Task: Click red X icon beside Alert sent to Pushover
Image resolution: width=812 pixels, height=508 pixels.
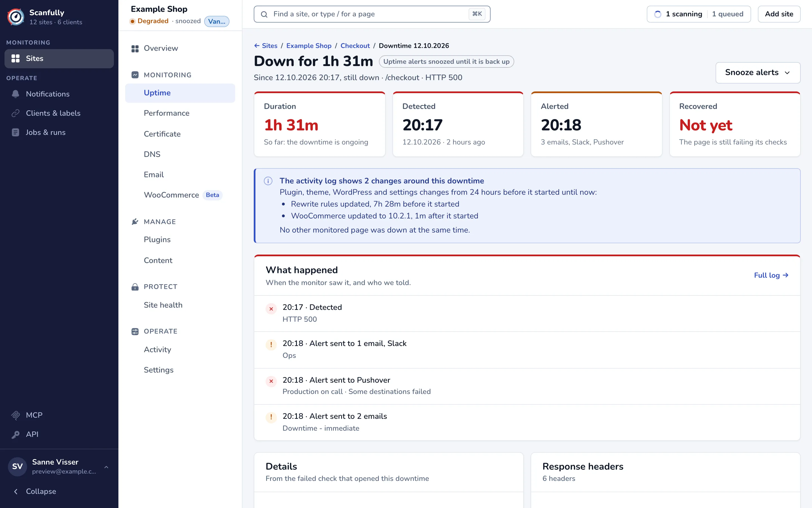Action: (x=271, y=381)
